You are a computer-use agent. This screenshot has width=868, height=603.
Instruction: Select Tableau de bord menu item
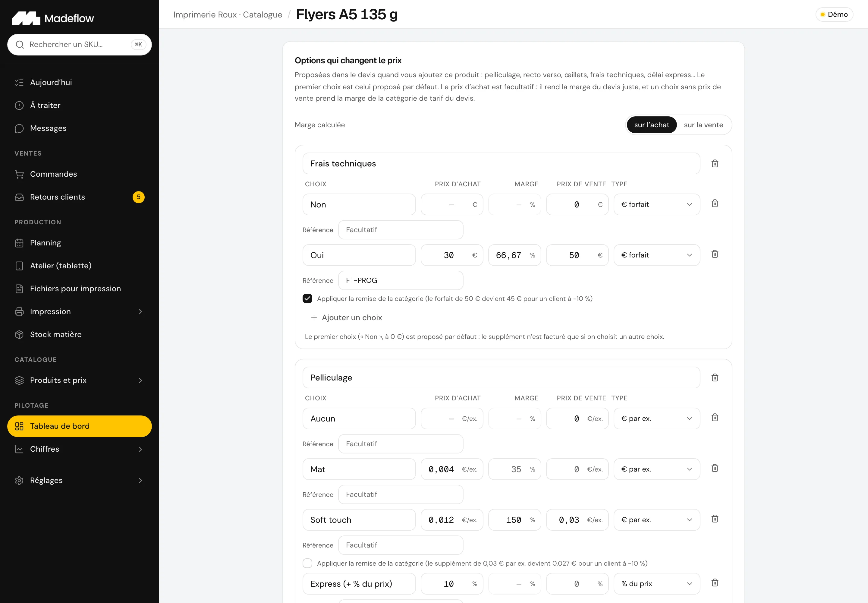click(79, 427)
